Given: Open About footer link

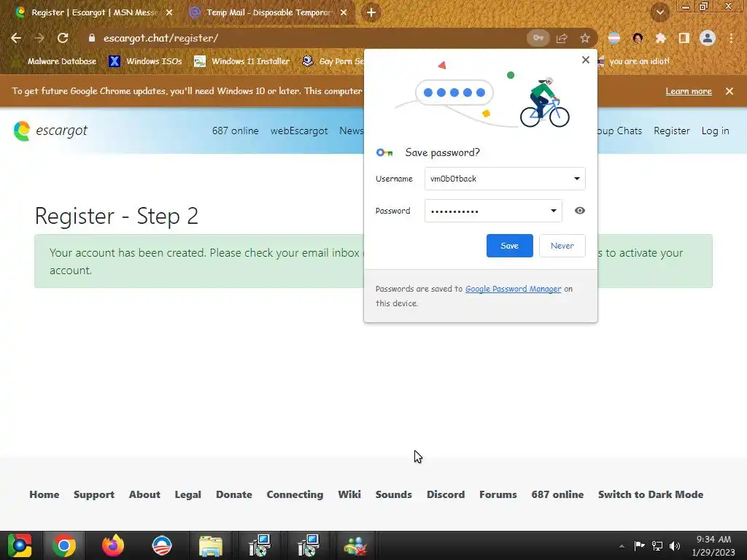Looking at the screenshot, I should point(144,494).
